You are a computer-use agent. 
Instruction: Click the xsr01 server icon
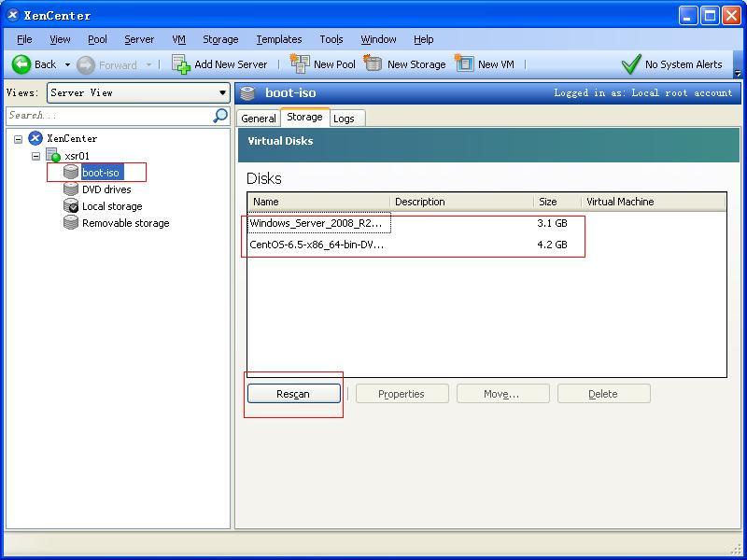[x=53, y=155]
